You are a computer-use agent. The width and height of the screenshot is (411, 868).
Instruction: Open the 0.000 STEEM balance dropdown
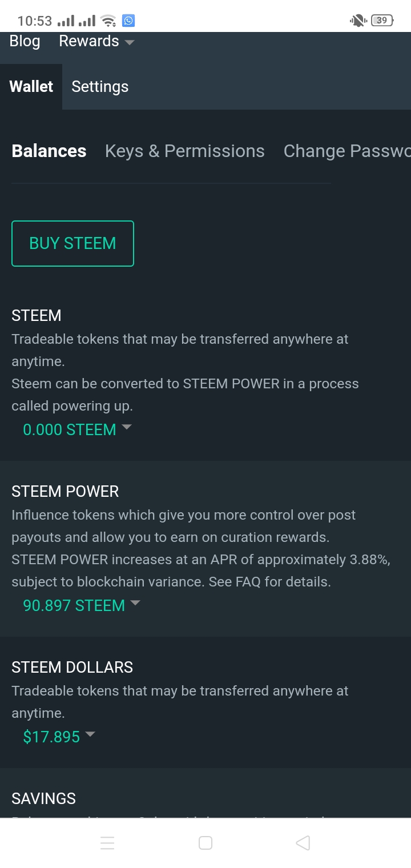[x=77, y=429]
